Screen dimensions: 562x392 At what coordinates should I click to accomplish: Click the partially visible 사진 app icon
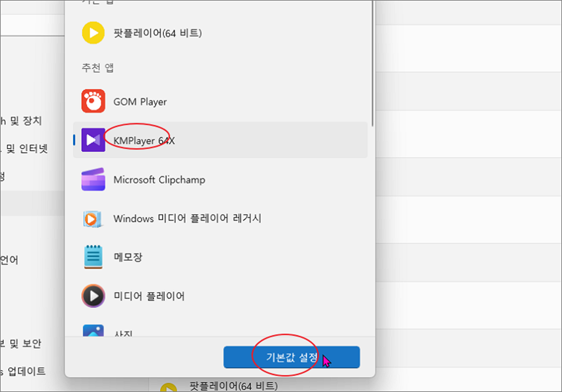tap(93, 330)
